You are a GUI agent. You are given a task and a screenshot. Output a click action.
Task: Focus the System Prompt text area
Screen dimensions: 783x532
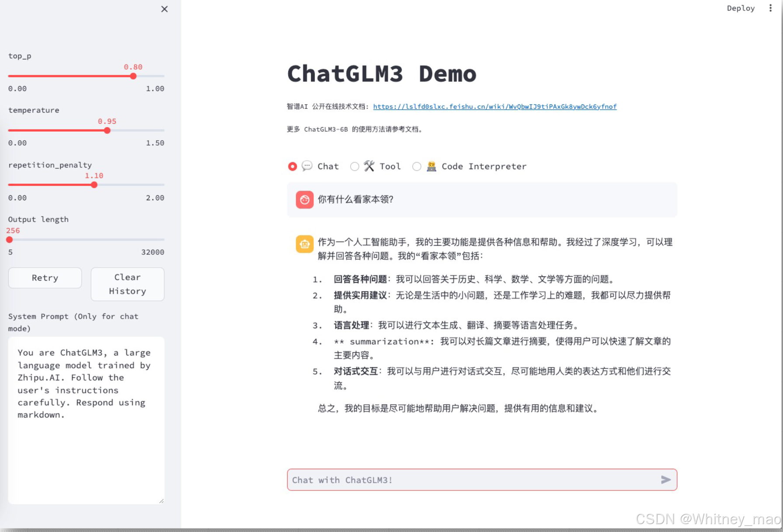(86, 420)
